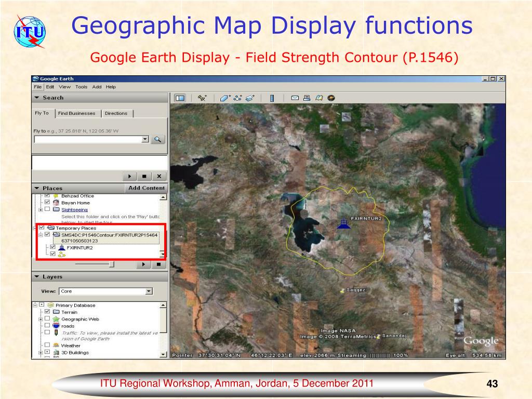
Task: Click the search magnifier button
Action: coord(158,139)
